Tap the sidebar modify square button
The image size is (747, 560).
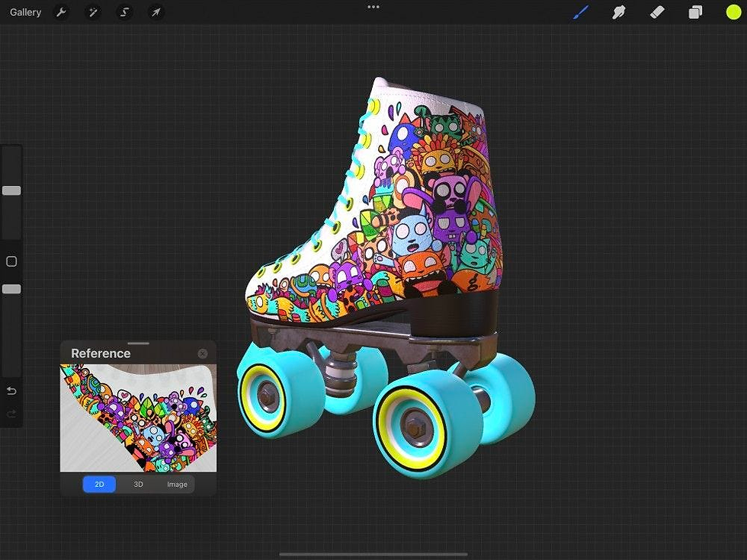click(11, 261)
